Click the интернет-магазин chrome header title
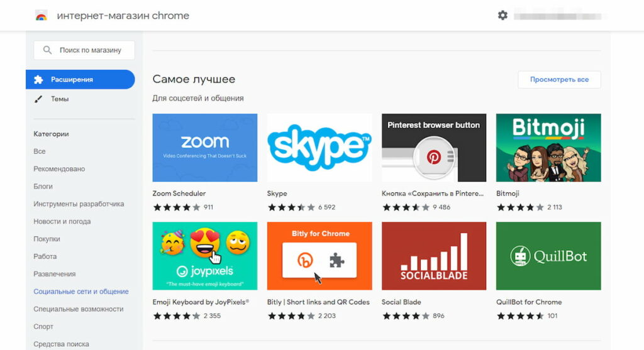The image size is (644, 350). click(x=123, y=16)
